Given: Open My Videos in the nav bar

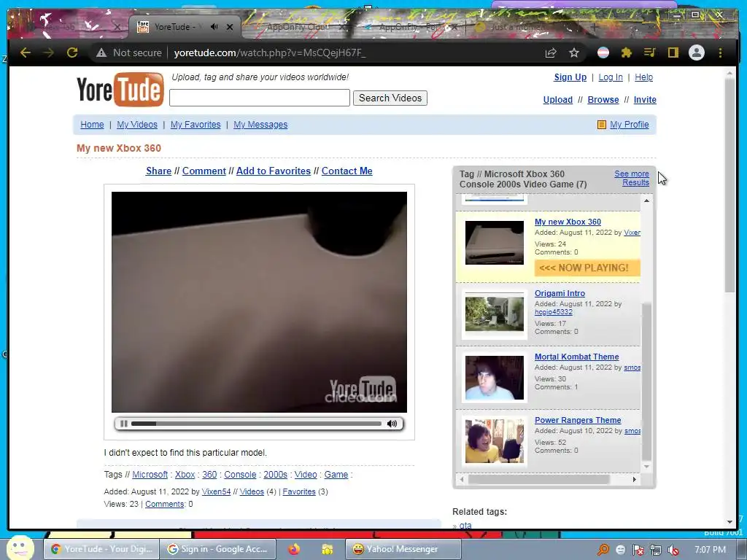Looking at the screenshot, I should (137, 125).
